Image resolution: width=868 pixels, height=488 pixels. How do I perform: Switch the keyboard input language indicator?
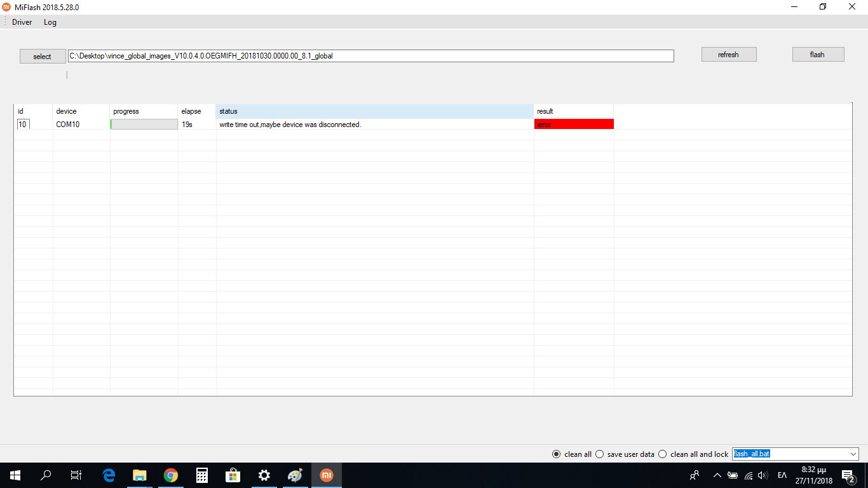click(782, 475)
